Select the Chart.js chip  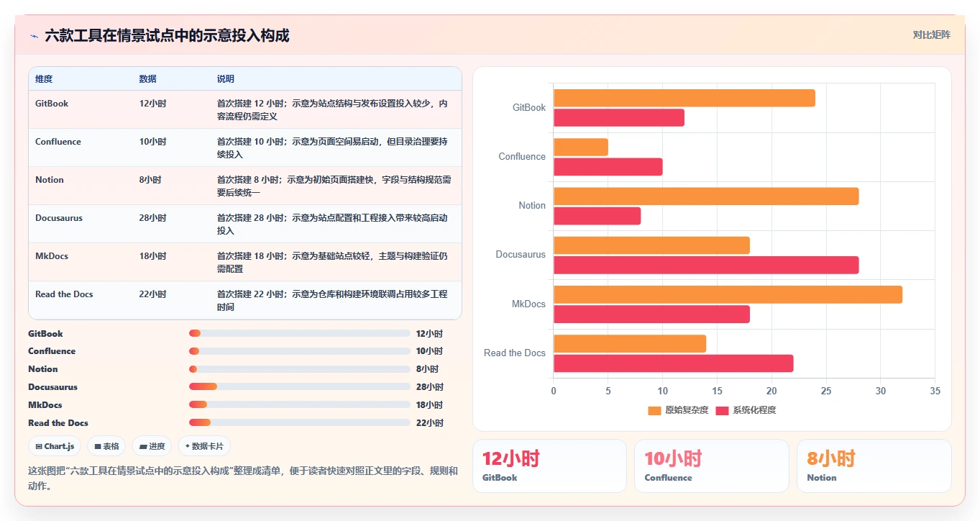(55, 446)
